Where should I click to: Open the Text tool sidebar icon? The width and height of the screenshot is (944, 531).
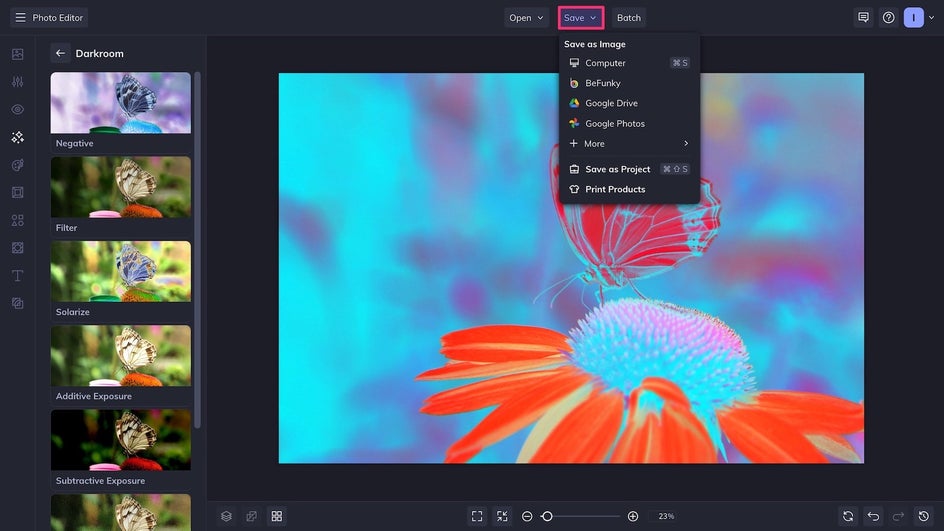point(17,276)
